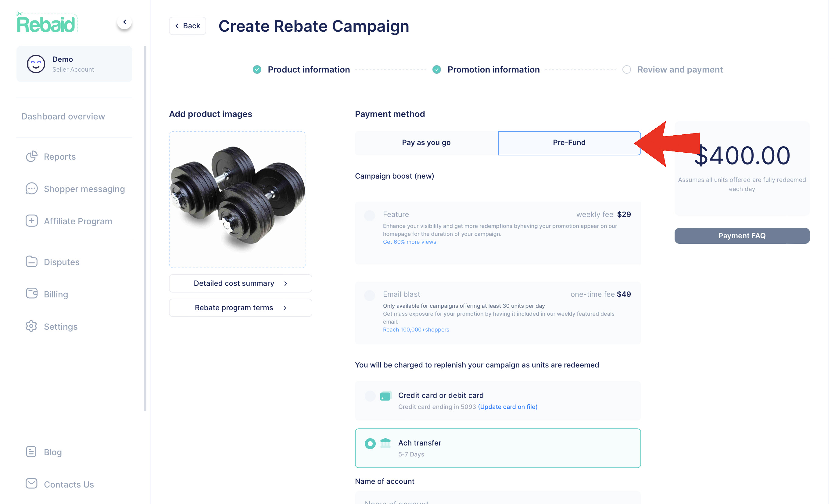
Task: Click the Update card on file link
Action: 507,407
